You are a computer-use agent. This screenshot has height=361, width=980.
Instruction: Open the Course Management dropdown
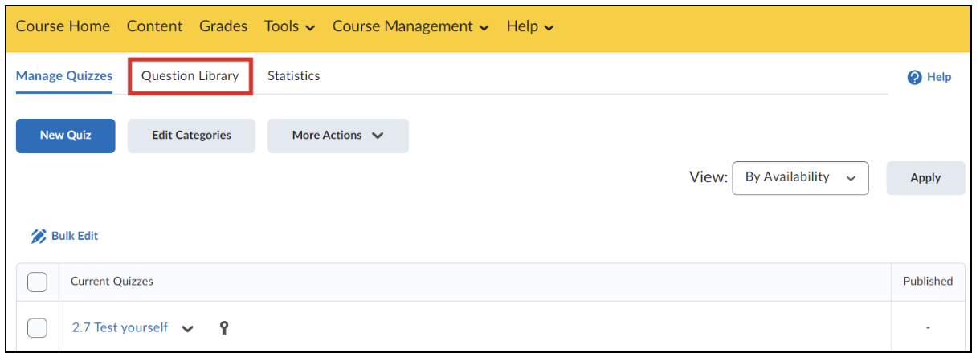(x=410, y=26)
